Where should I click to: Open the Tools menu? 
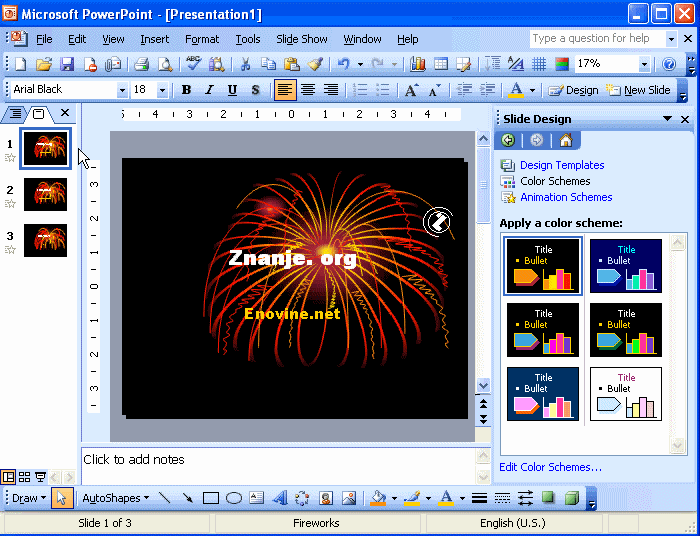tap(248, 39)
